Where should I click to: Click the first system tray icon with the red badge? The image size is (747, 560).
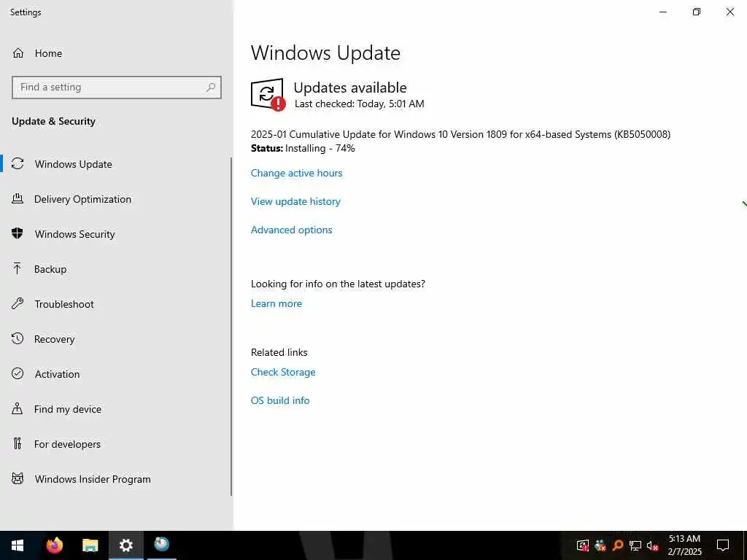click(x=583, y=545)
